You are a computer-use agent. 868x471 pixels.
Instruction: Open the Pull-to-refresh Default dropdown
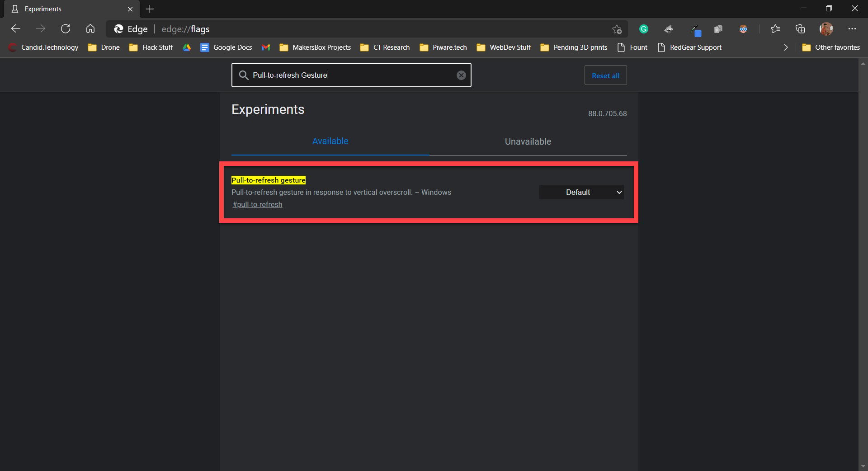(581, 192)
